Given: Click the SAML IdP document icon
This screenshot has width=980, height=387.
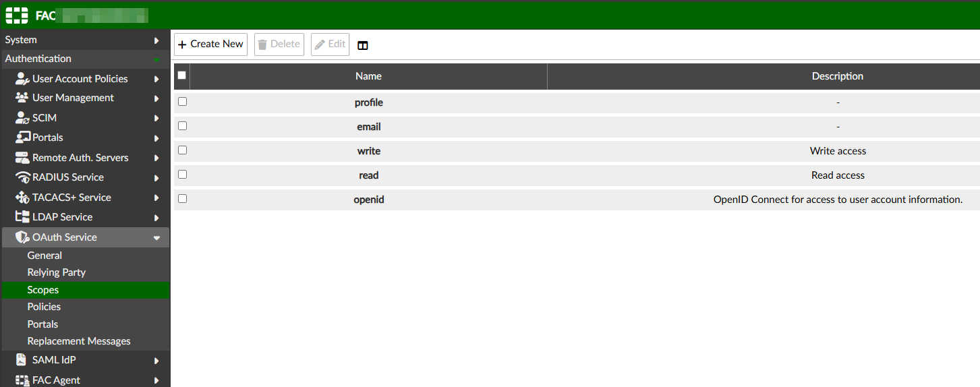Looking at the screenshot, I should click(22, 360).
